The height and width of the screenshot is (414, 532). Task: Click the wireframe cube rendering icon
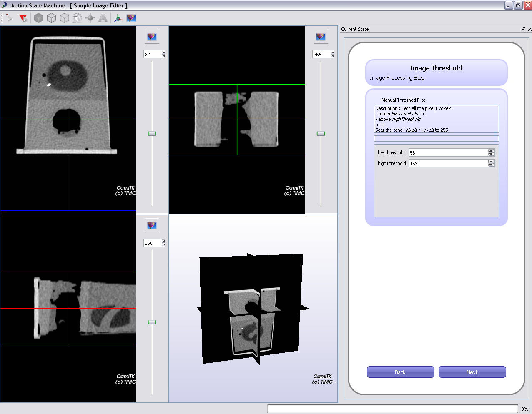pyautogui.click(x=51, y=18)
